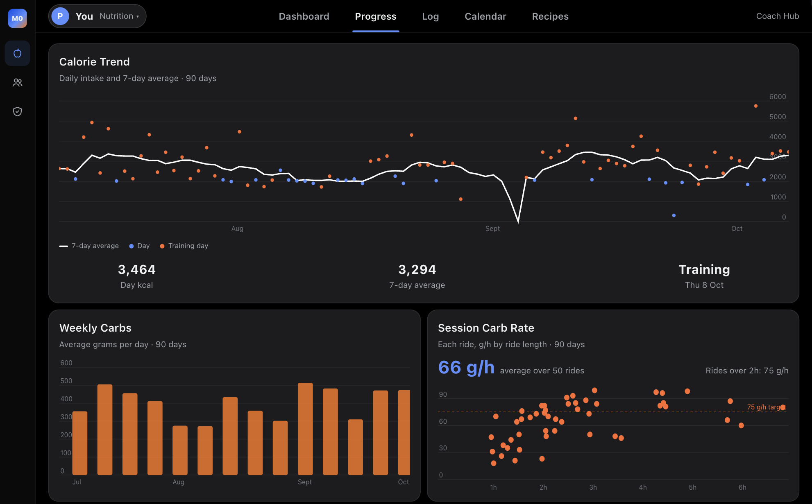Viewport: 812px width, 504px height.
Task: Open the apple nutrition sidebar icon
Action: (17, 53)
